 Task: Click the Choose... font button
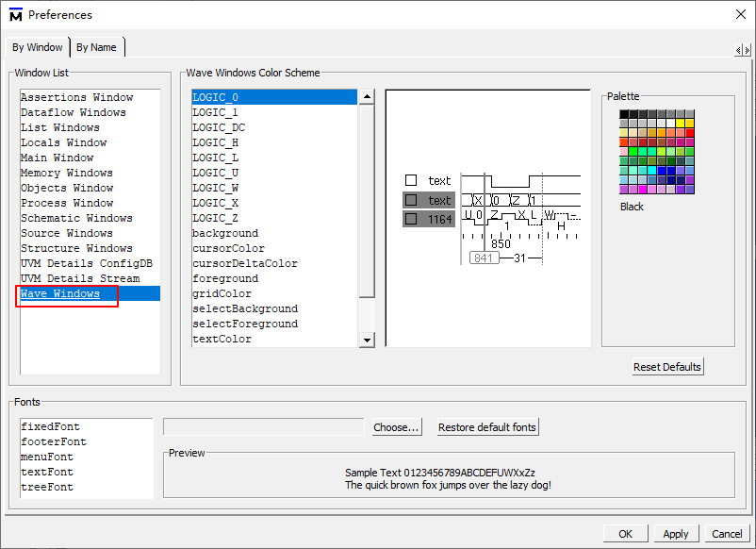[x=396, y=426]
